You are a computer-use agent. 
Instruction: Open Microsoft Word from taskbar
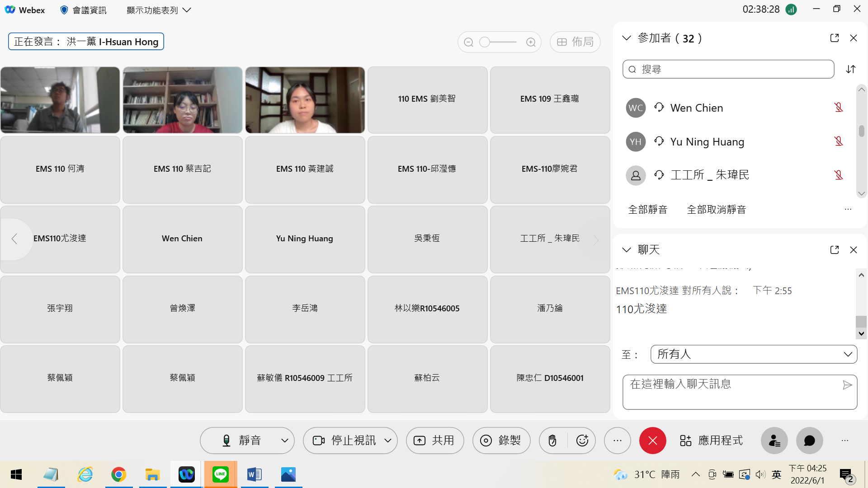255,474
